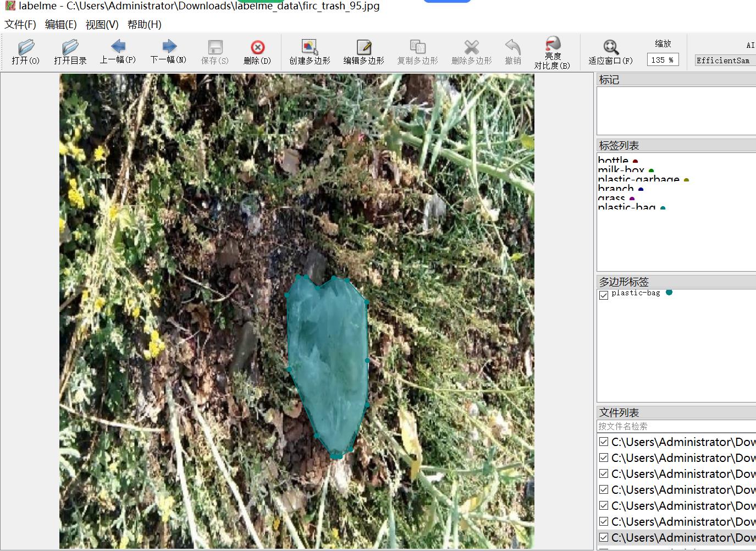
Task: Open the View (视图) menu
Action: (102, 24)
